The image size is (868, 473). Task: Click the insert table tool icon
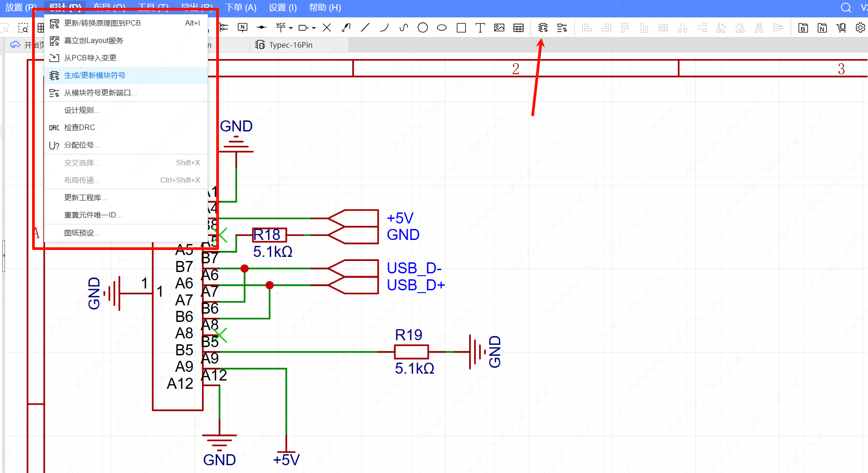coord(519,28)
